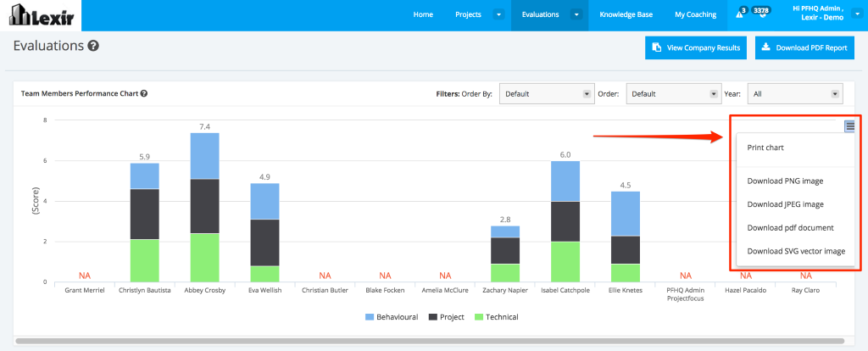Screen dimensions: 868x351
Task: Click the Eva Wellish axis label
Action: (x=265, y=290)
